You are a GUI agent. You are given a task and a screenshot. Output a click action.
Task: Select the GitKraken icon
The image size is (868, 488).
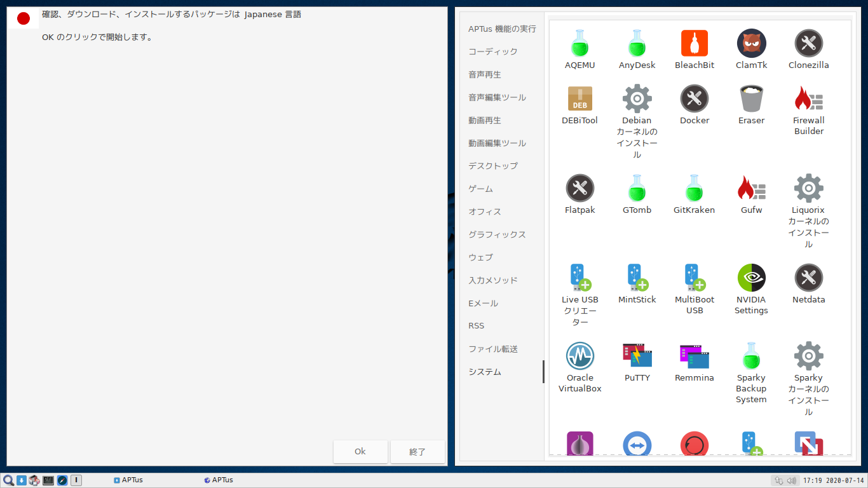695,188
